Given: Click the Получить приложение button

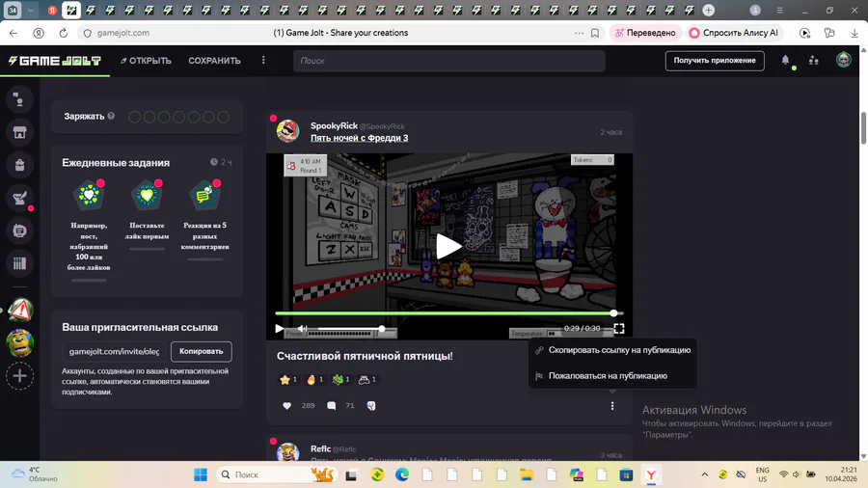Looking at the screenshot, I should pyautogui.click(x=714, y=61).
